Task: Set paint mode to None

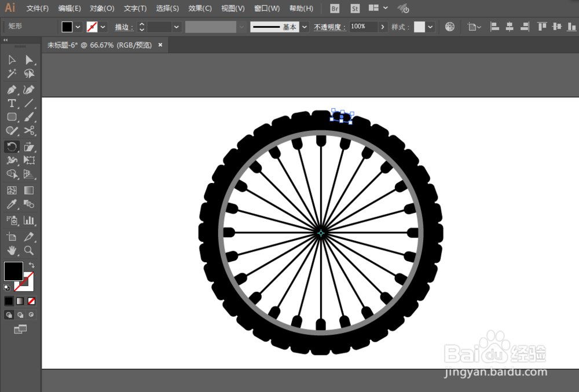Action: (32, 301)
